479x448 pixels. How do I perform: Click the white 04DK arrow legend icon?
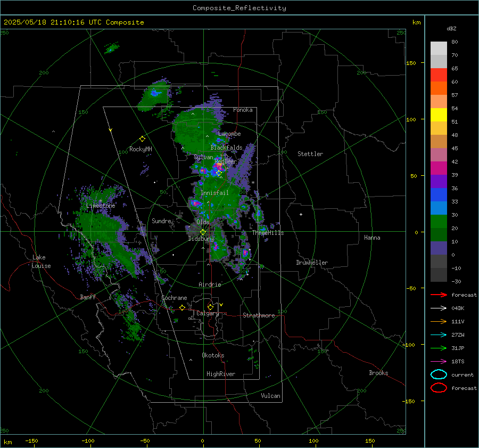tap(439, 308)
